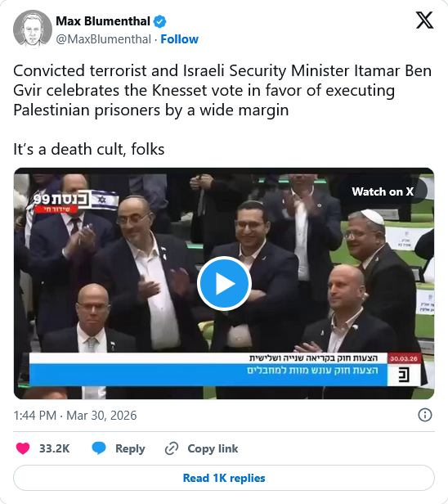This screenshot has width=448, height=504.
Task: Open the 1:44 PM Mar 30, 2026 timestamp
Action: [75, 416]
